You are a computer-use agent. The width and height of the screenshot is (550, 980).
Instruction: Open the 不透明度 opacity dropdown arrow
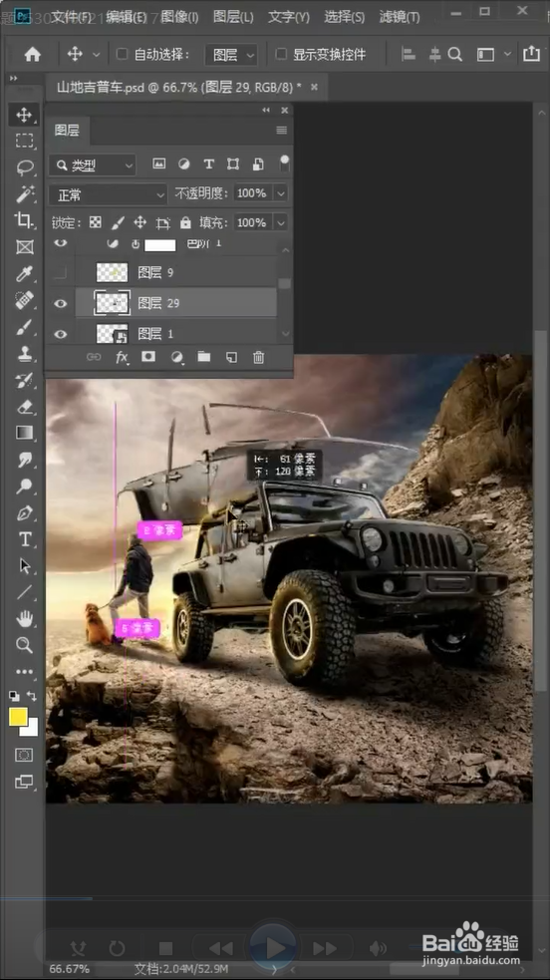[x=280, y=193]
